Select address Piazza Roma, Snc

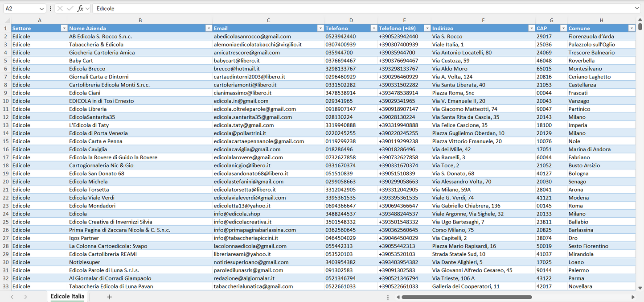click(x=483, y=93)
